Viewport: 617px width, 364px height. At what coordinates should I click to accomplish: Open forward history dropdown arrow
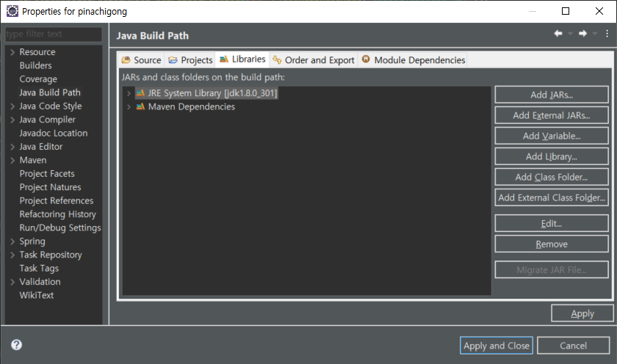[x=595, y=34]
